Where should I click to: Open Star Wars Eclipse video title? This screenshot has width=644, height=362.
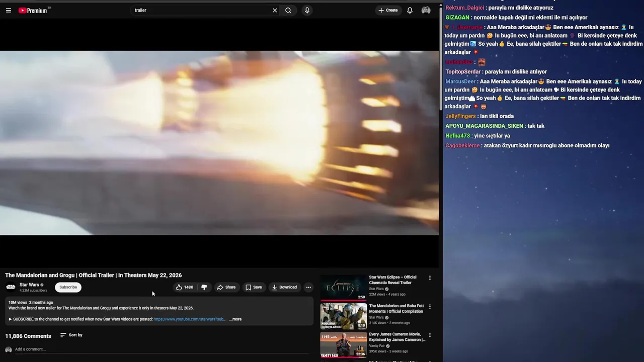[x=393, y=280]
